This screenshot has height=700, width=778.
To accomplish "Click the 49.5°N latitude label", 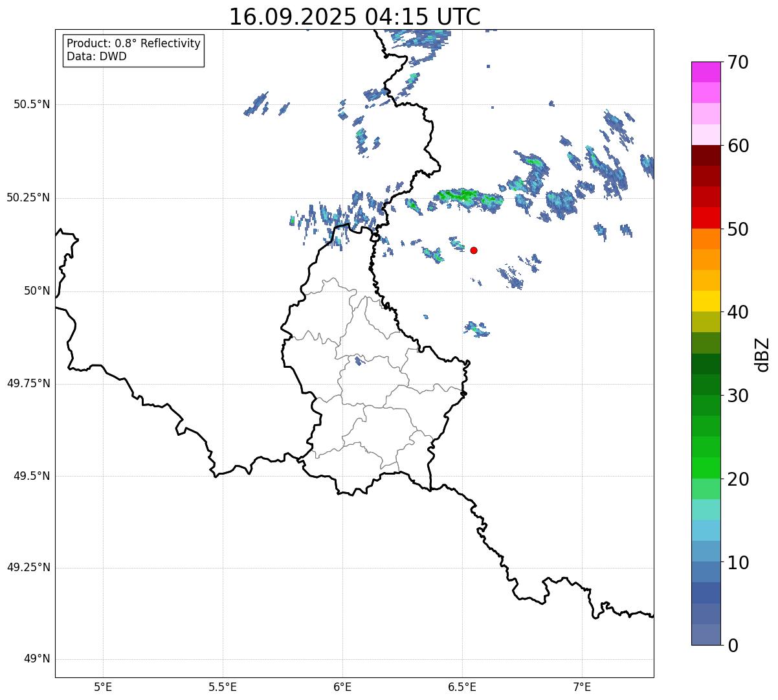I will click(x=31, y=476).
